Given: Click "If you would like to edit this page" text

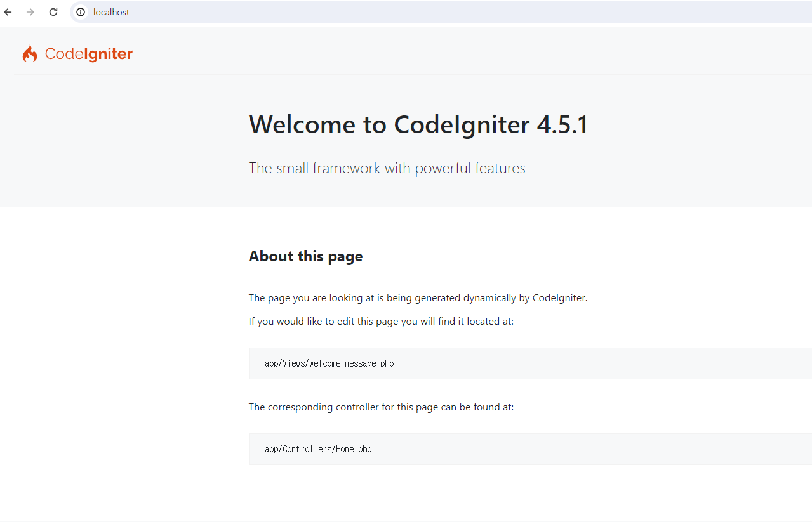Looking at the screenshot, I should pyautogui.click(x=381, y=322).
